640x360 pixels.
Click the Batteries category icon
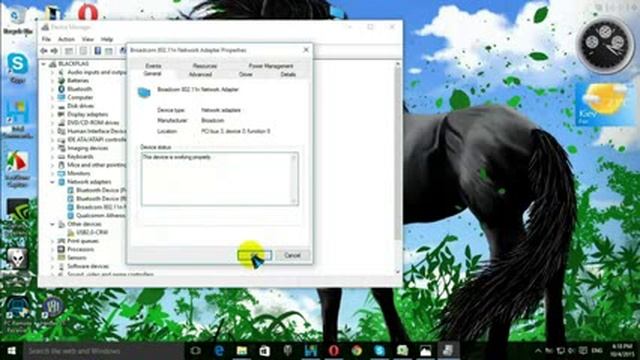pyautogui.click(x=61, y=80)
